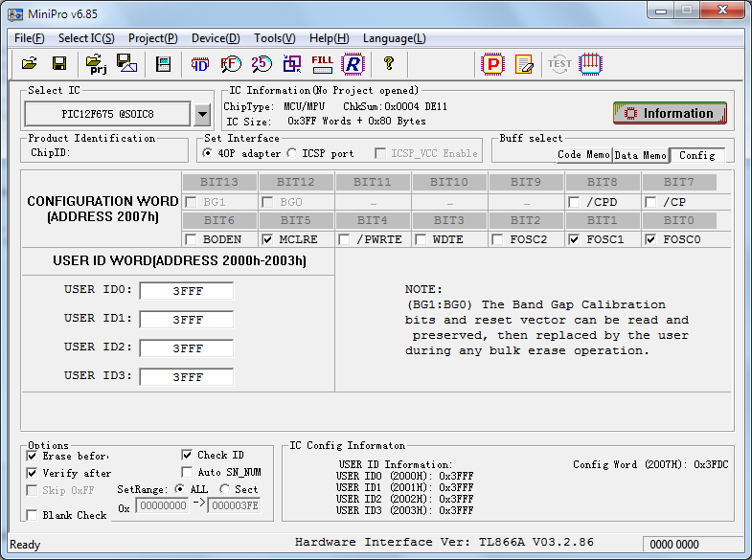Expand the Select IC dropdown arrow
The width and height of the screenshot is (752, 560).
click(x=203, y=114)
